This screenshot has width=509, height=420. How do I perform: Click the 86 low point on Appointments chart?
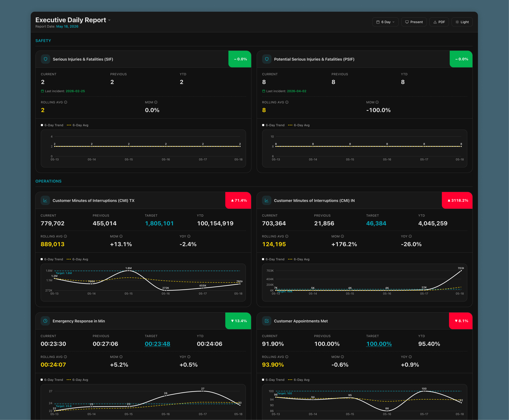[387, 411]
